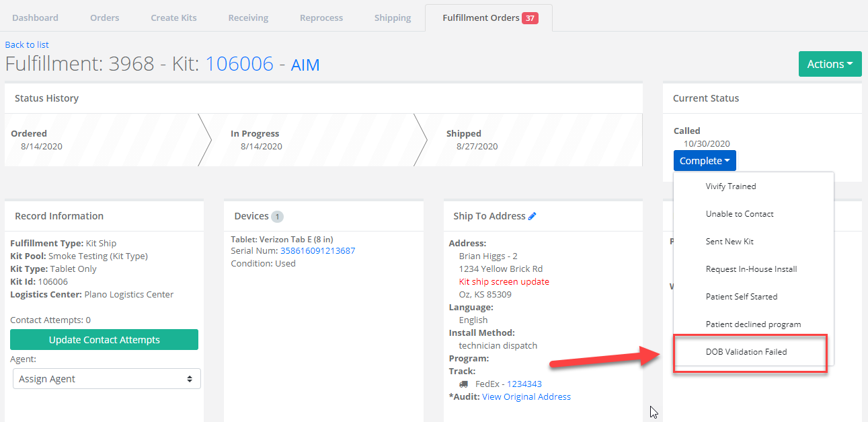
Task: Expand the Complete status dropdown
Action: 705,161
